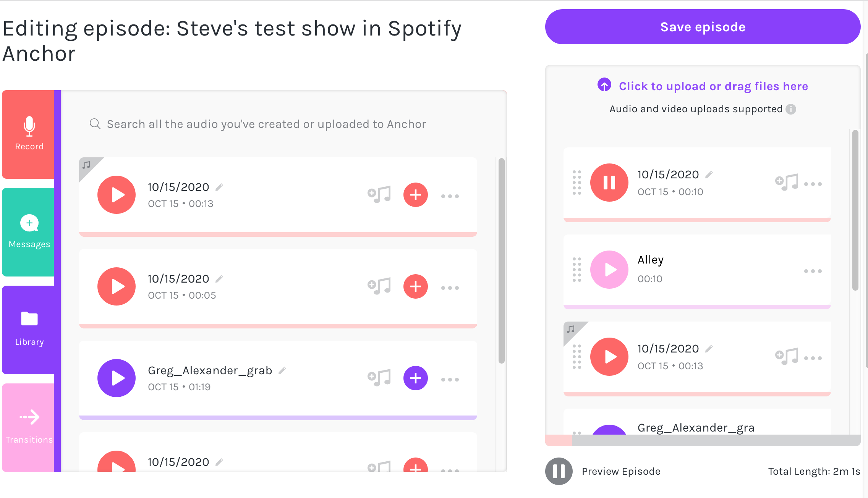Pause the playing 00:10 episode segment

pyautogui.click(x=609, y=183)
